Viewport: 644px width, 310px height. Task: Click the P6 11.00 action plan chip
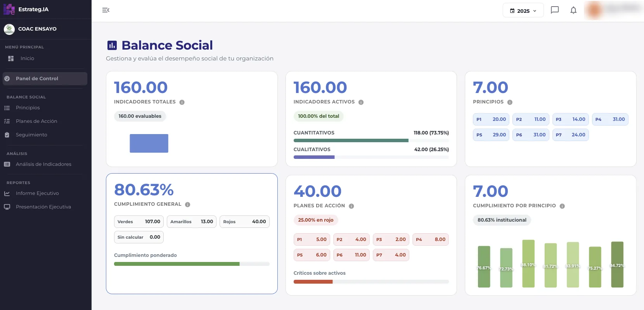(x=351, y=255)
